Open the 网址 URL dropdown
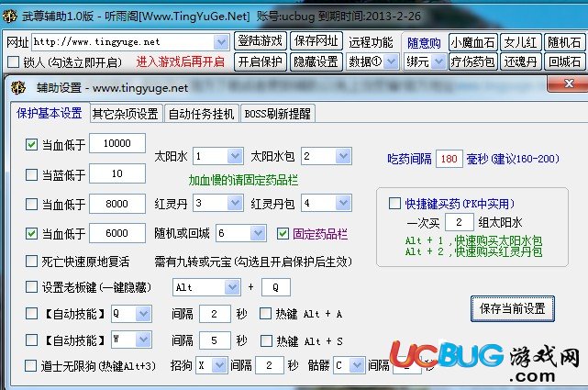Screen dimensions: 588x390 [221, 42]
